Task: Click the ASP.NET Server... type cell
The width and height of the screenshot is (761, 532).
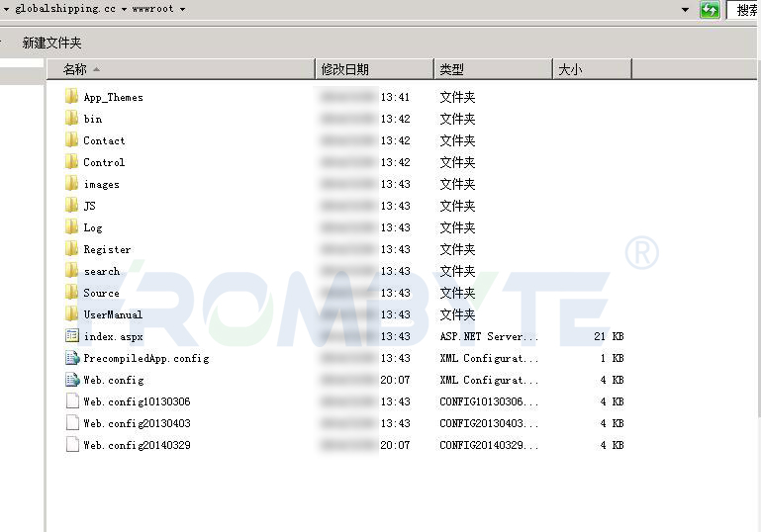Action: click(489, 336)
